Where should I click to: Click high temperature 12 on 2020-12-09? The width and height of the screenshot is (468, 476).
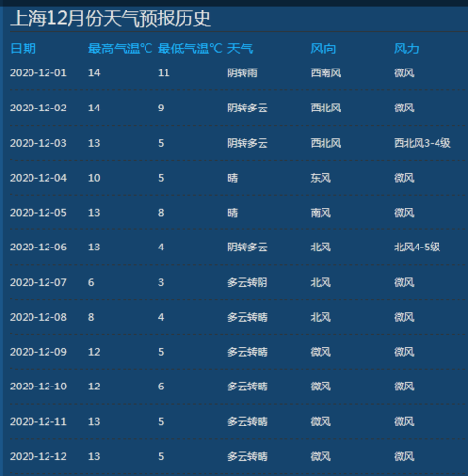pos(94,352)
